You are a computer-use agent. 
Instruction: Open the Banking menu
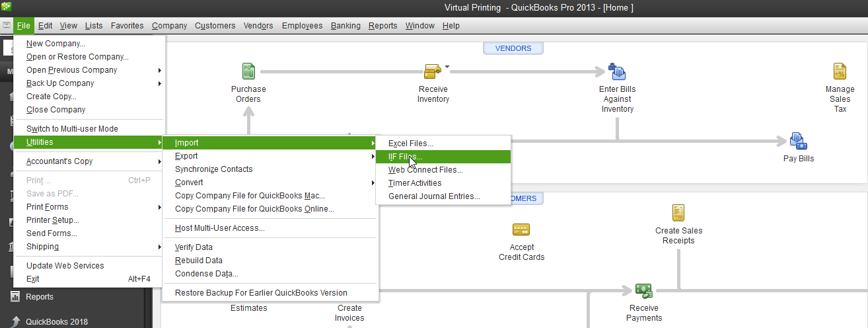tap(345, 26)
